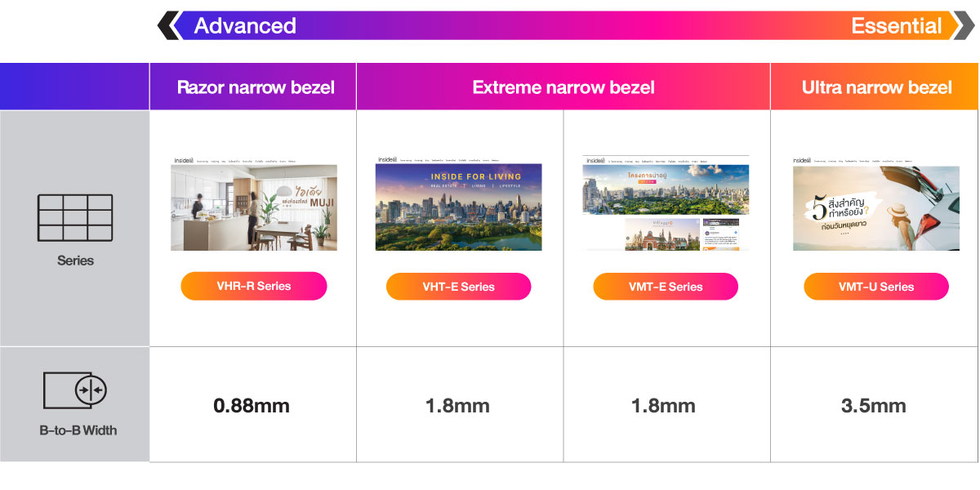The image size is (980, 490).
Task: Click the middle of the Advanced-Essential gradient bar
Action: point(566,25)
